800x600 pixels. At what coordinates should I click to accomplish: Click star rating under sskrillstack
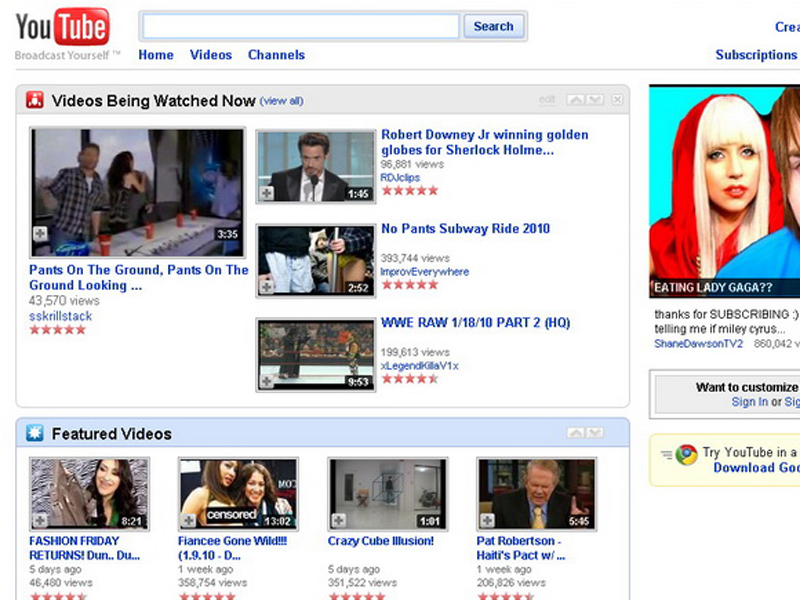[58, 330]
